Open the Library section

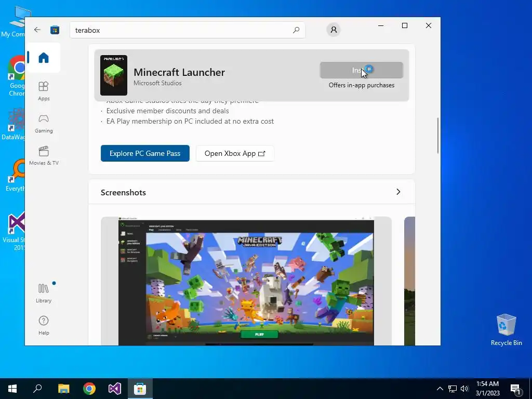coord(44,293)
